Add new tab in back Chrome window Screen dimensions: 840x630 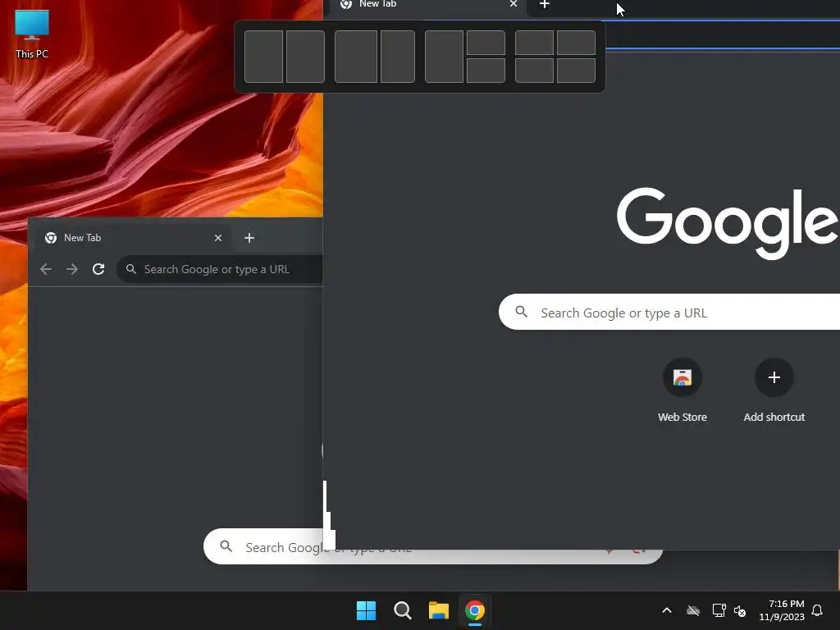pos(249,238)
